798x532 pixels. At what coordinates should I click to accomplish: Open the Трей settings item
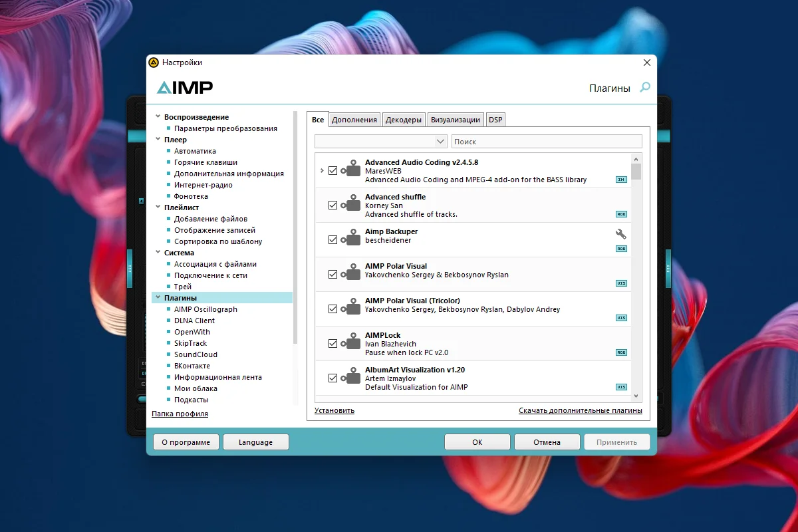[183, 287]
